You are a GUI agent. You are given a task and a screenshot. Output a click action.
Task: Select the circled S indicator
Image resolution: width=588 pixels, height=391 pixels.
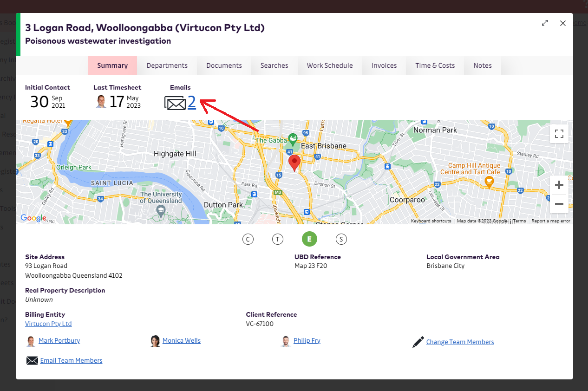point(341,239)
